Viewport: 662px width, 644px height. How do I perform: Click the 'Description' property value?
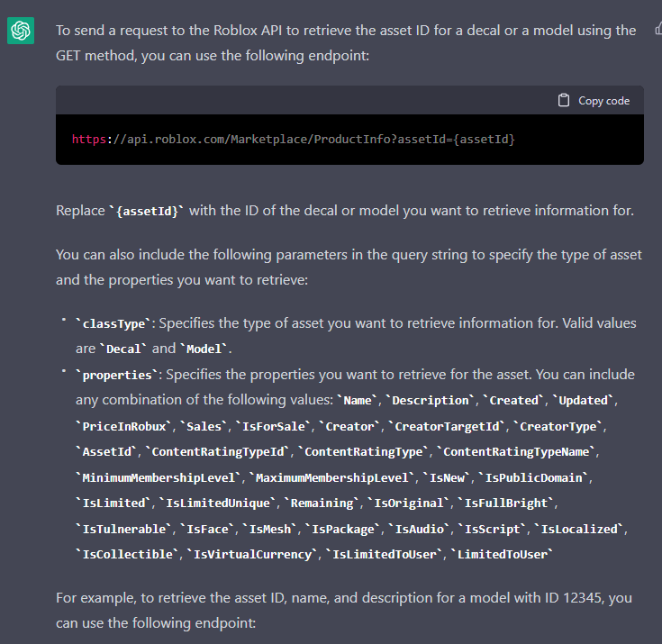click(x=431, y=400)
